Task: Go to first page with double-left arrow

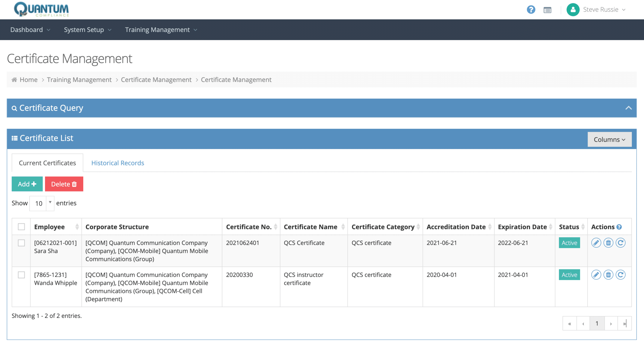Action: (570, 324)
